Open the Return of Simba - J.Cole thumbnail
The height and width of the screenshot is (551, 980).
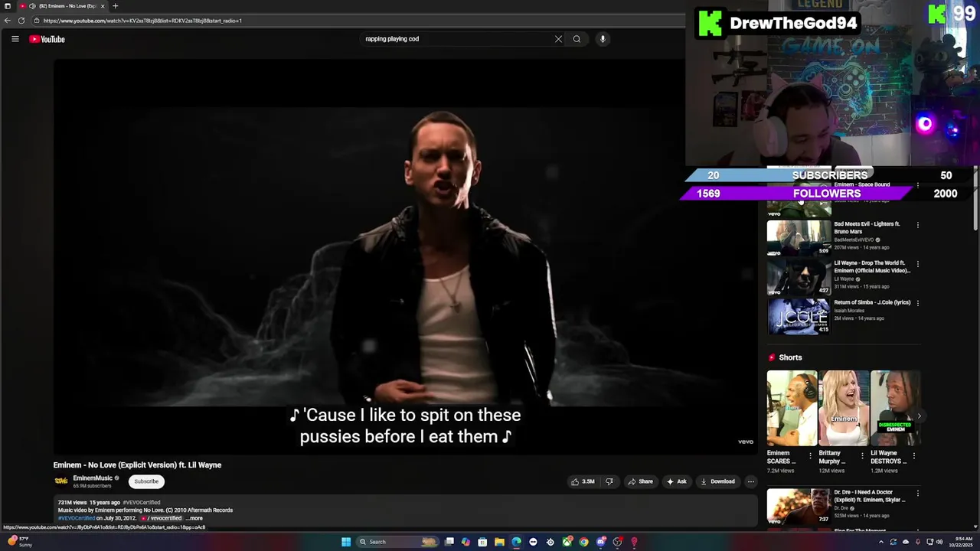[799, 316]
